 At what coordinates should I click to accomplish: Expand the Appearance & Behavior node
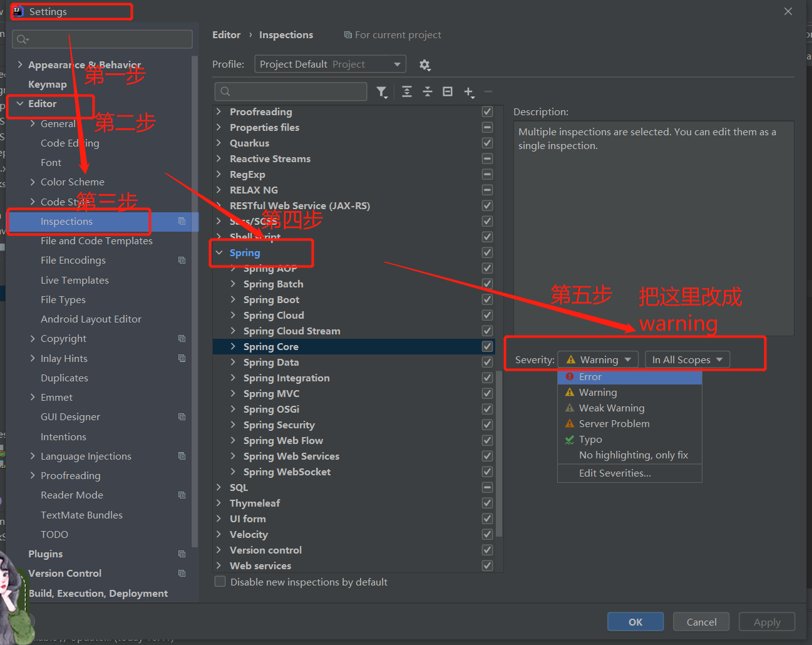point(20,64)
